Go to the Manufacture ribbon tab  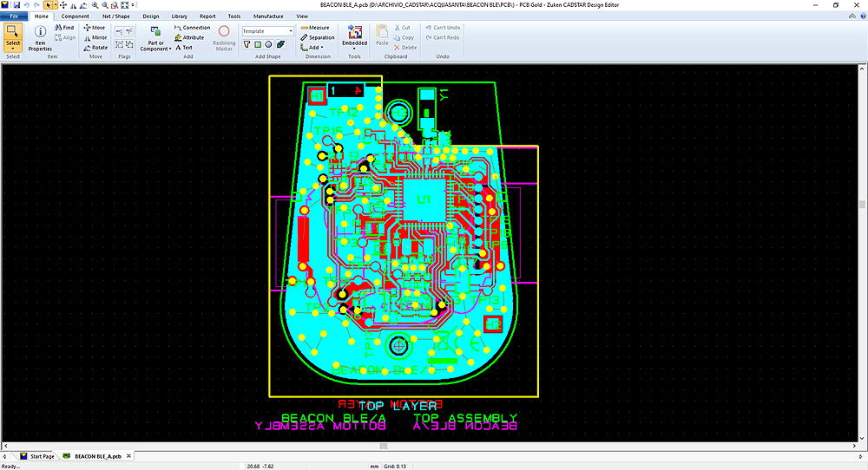tap(268, 16)
